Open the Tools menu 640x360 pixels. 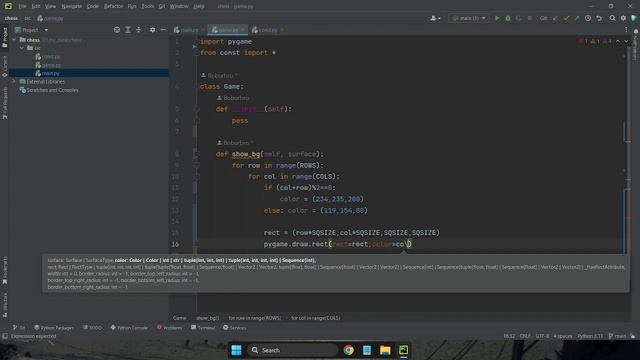[147, 6]
